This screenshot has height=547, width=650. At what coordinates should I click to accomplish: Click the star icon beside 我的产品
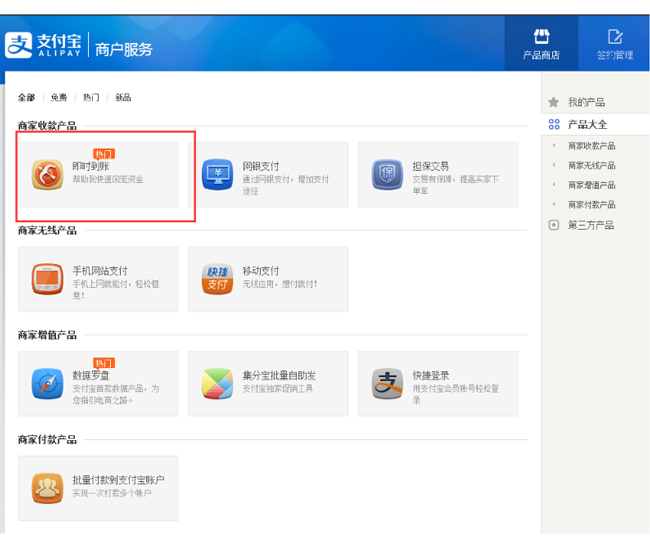coord(553,102)
